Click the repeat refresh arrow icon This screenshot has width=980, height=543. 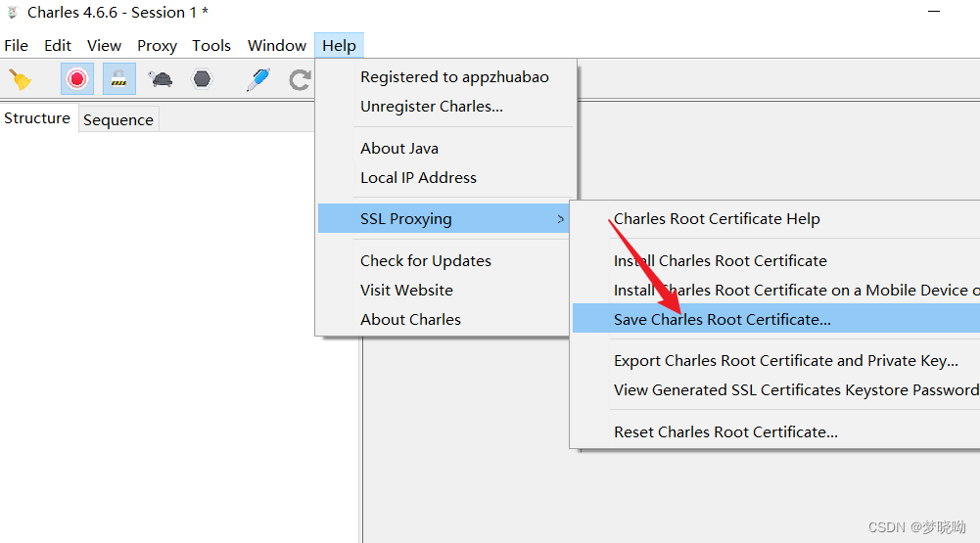point(300,79)
